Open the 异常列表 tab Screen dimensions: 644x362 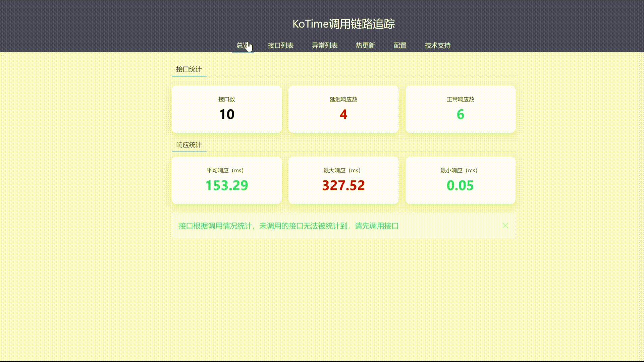324,45
